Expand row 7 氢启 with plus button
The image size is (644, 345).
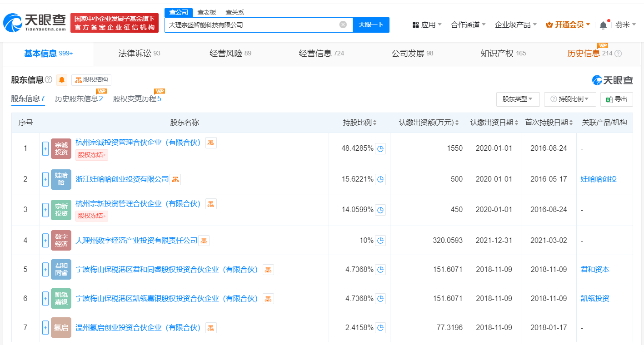click(45, 328)
